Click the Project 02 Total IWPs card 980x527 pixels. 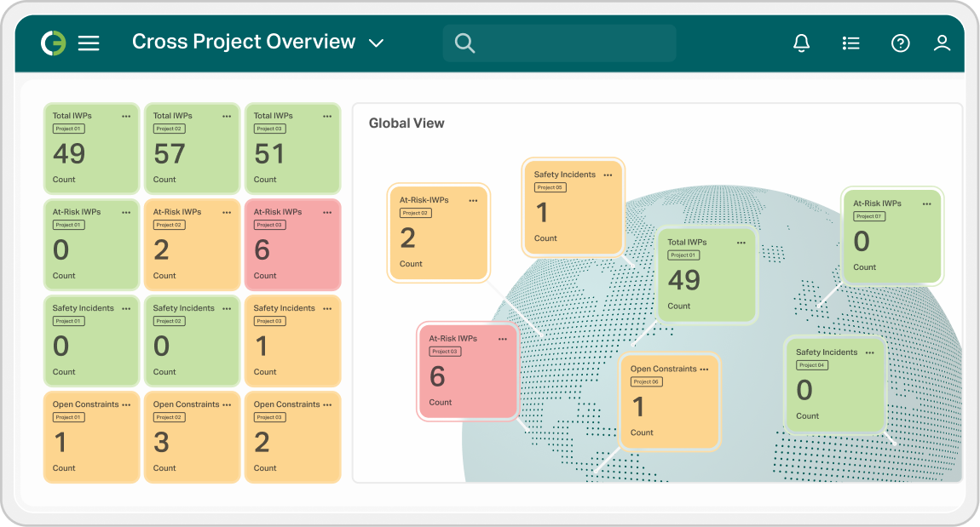[x=192, y=149]
